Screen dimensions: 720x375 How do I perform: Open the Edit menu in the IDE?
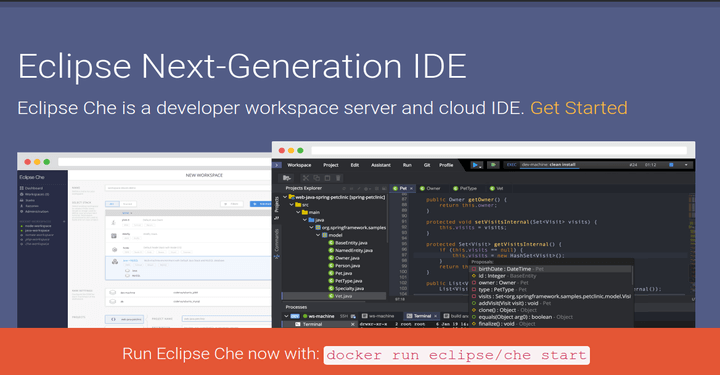coord(355,165)
